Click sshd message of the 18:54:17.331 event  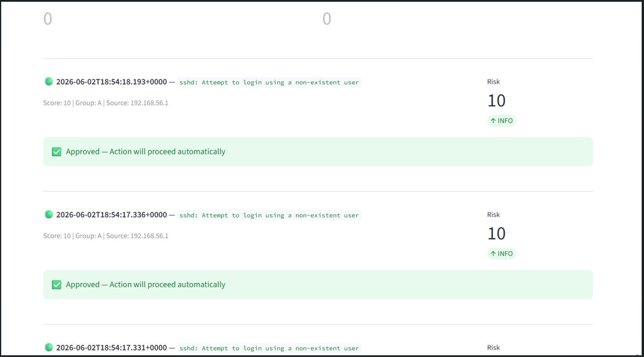point(269,348)
